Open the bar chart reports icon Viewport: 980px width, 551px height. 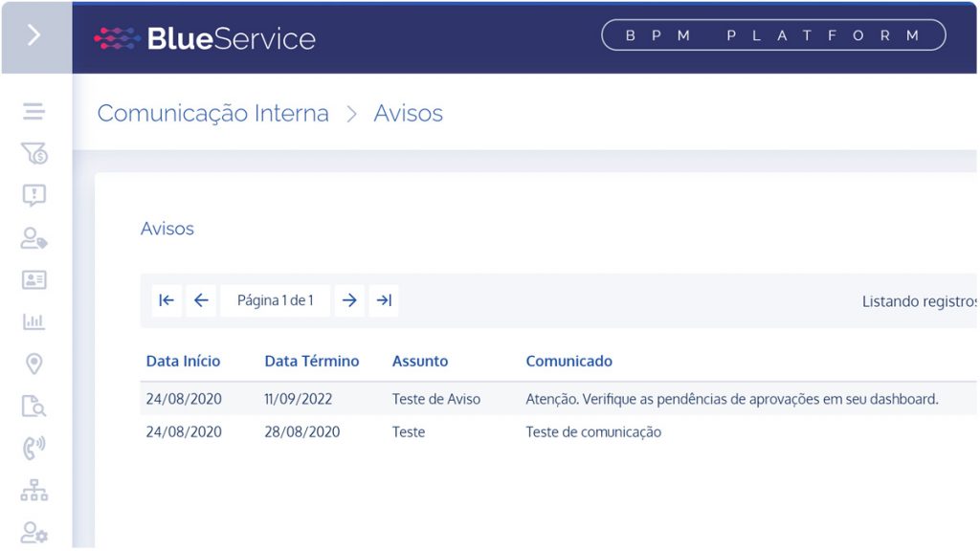pyautogui.click(x=33, y=321)
